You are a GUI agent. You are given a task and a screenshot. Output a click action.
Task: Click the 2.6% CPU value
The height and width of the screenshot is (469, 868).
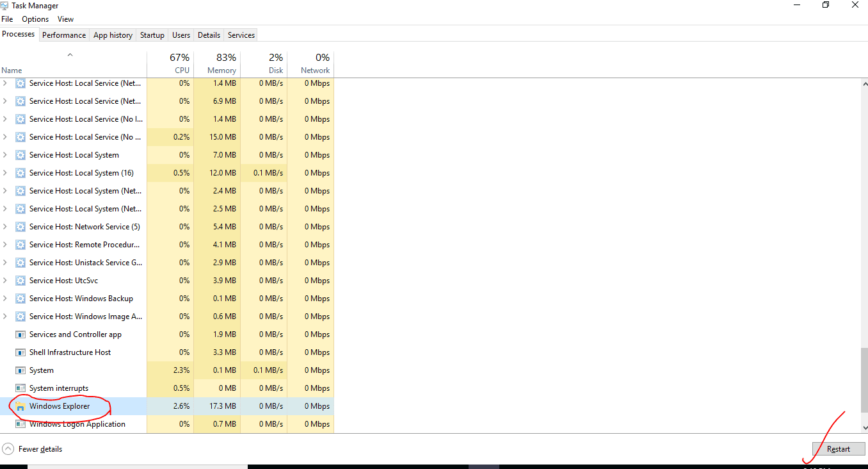(x=181, y=406)
